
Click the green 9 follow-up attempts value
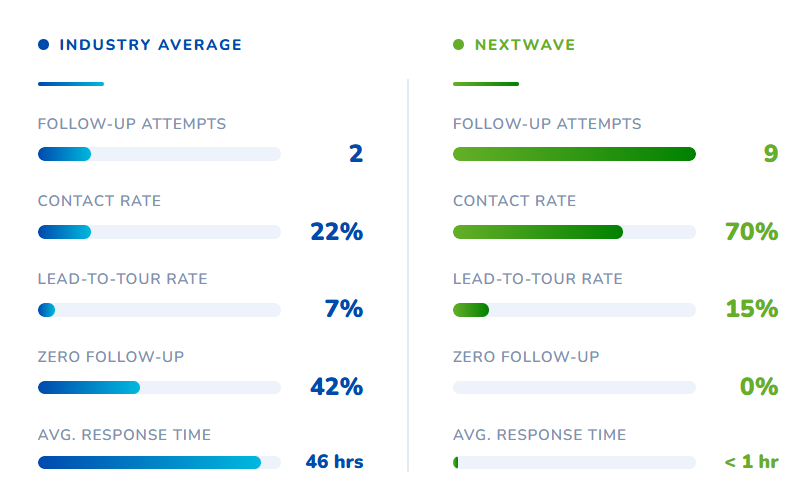click(770, 154)
